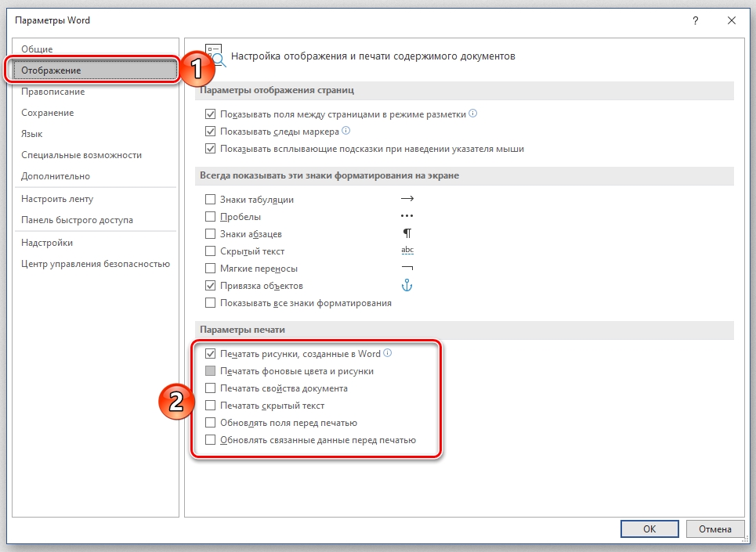Click the anchor symbol for Привязка объектов
The width and height of the screenshot is (756, 552).
click(x=407, y=286)
